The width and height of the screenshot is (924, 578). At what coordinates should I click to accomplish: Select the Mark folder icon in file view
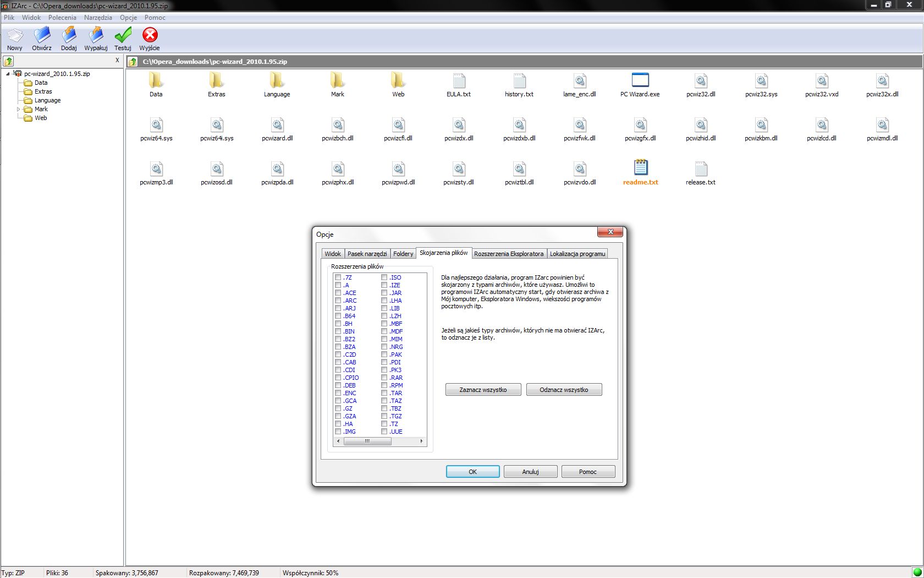[x=338, y=80]
